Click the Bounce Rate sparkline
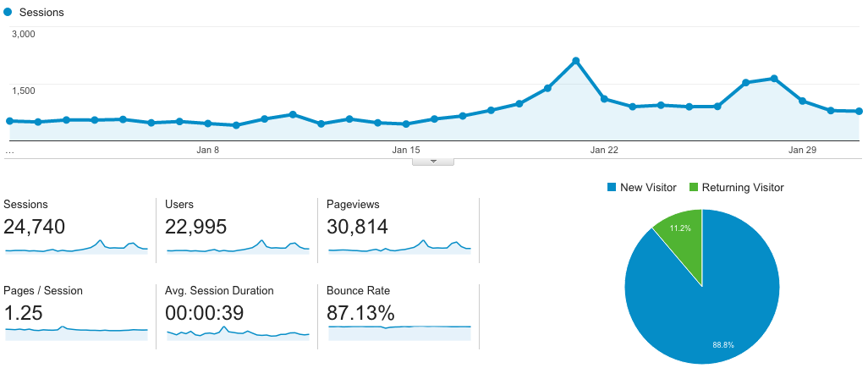Viewport: 868px width, 368px height. [x=399, y=333]
